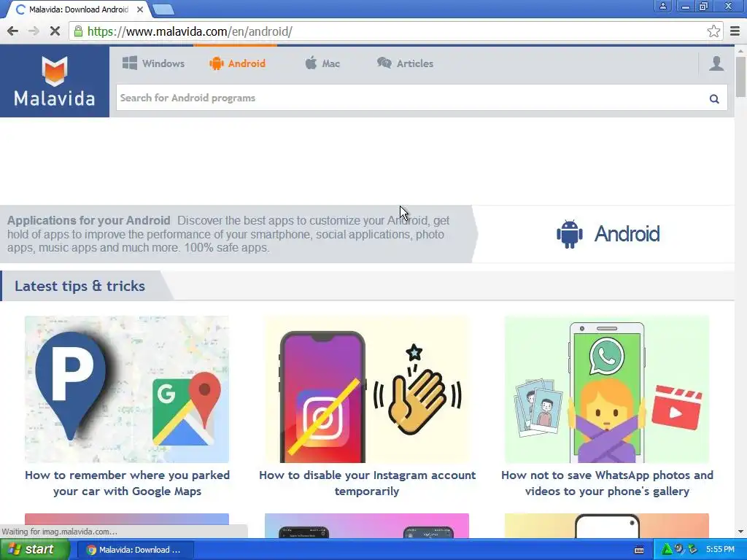Screen dimensions: 747x560
Task: Read 'How to remember where you parked' link
Action: tap(127, 483)
